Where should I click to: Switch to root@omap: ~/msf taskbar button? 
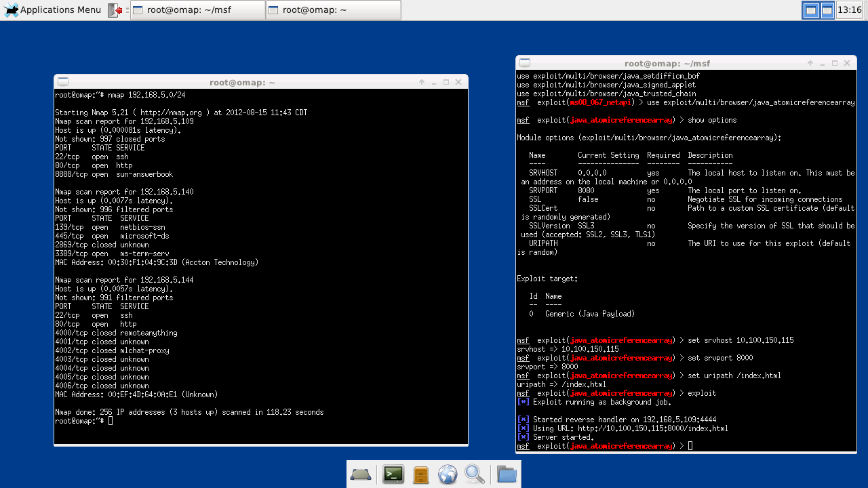point(197,10)
